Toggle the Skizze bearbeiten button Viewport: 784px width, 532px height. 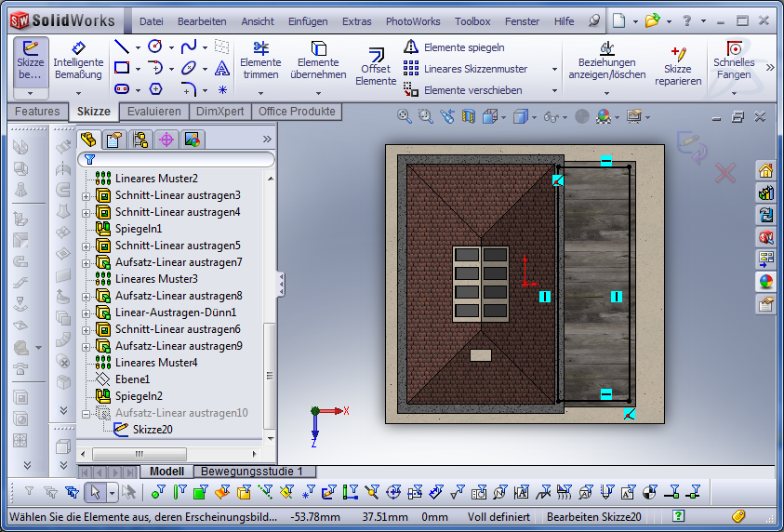(x=30, y=60)
